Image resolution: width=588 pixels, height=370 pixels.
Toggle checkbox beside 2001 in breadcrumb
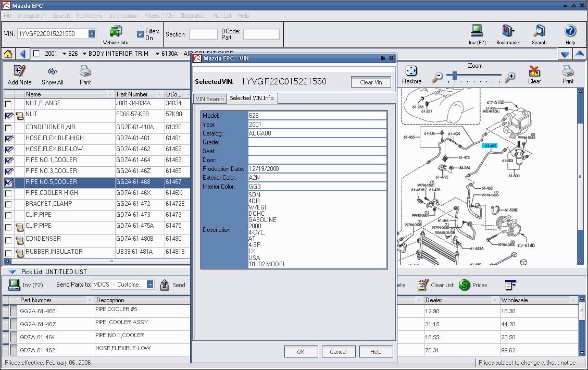tap(36, 54)
